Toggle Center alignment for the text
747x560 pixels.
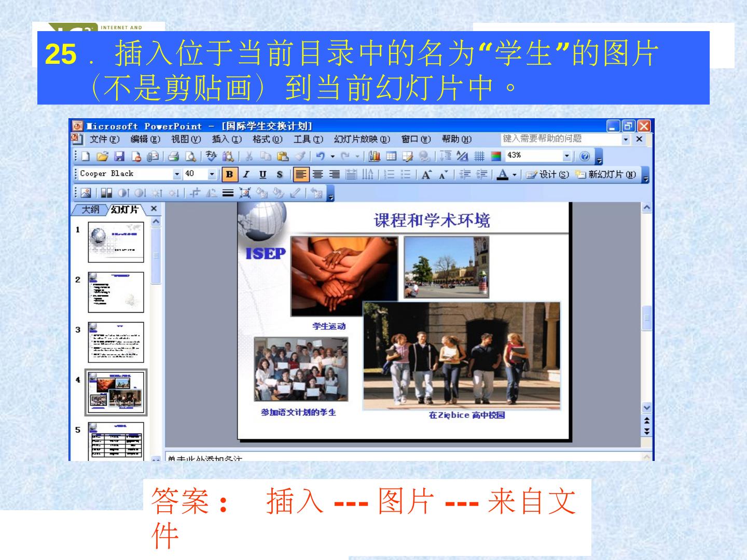(317, 175)
